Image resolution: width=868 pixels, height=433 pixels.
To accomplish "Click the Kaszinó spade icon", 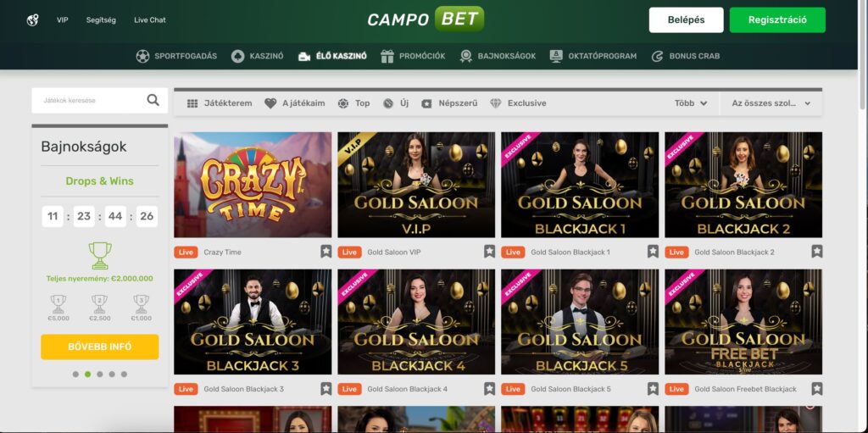I will [x=238, y=56].
